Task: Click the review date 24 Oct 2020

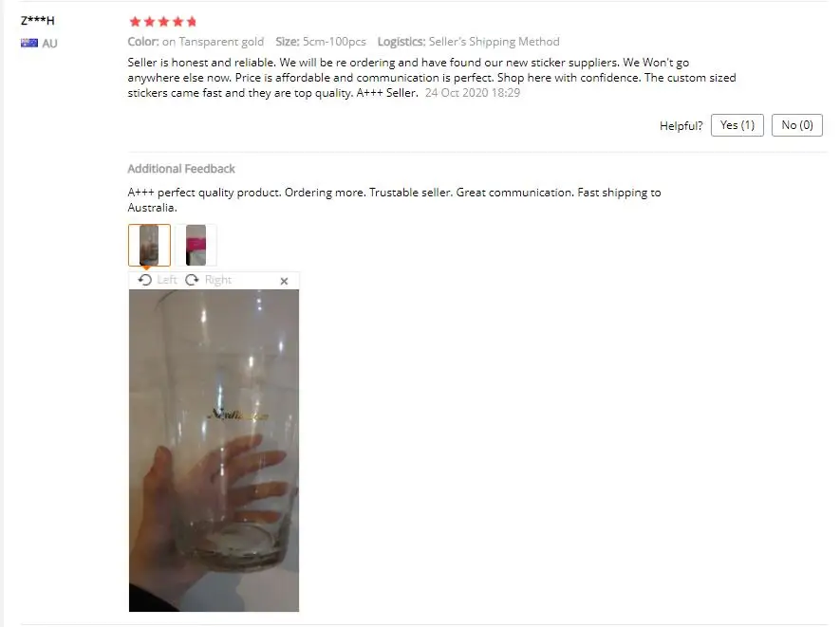Action: point(473,93)
